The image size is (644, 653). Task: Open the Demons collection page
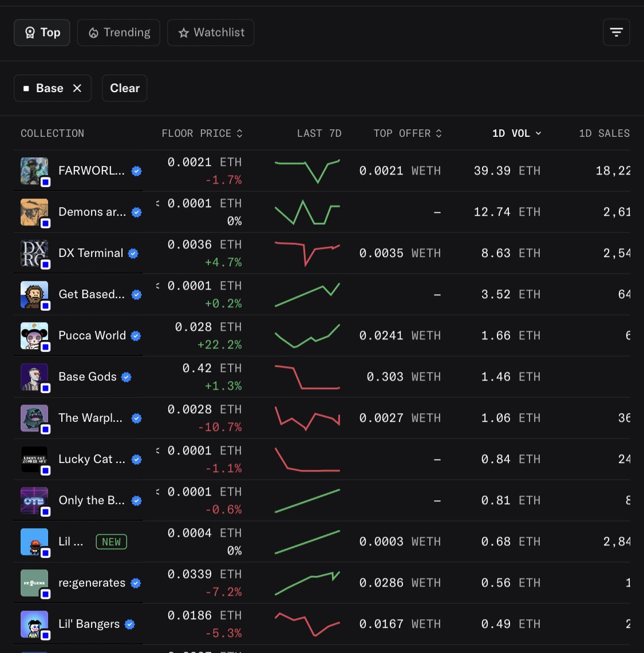[92, 212]
